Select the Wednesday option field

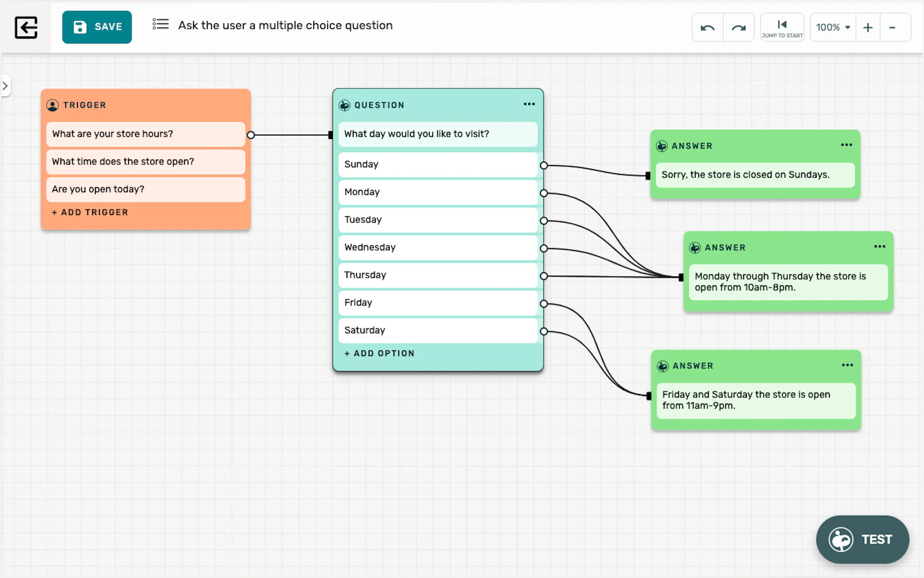[x=437, y=248]
